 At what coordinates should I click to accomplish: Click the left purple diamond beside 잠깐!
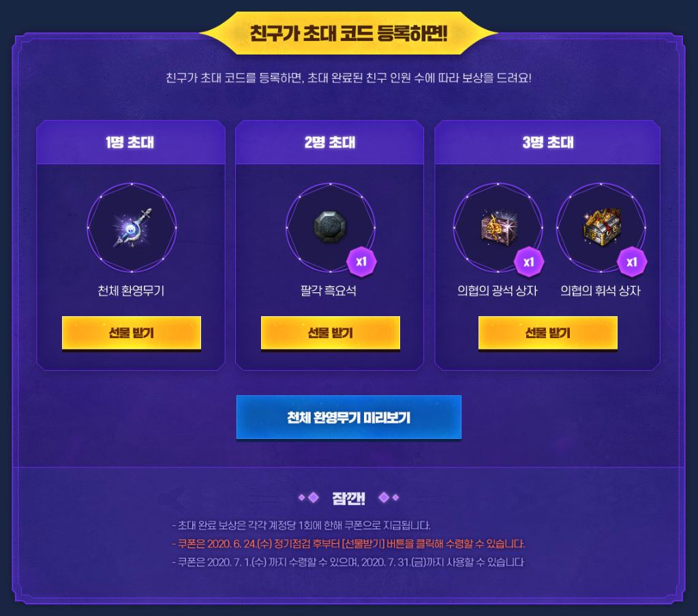pyautogui.click(x=314, y=497)
